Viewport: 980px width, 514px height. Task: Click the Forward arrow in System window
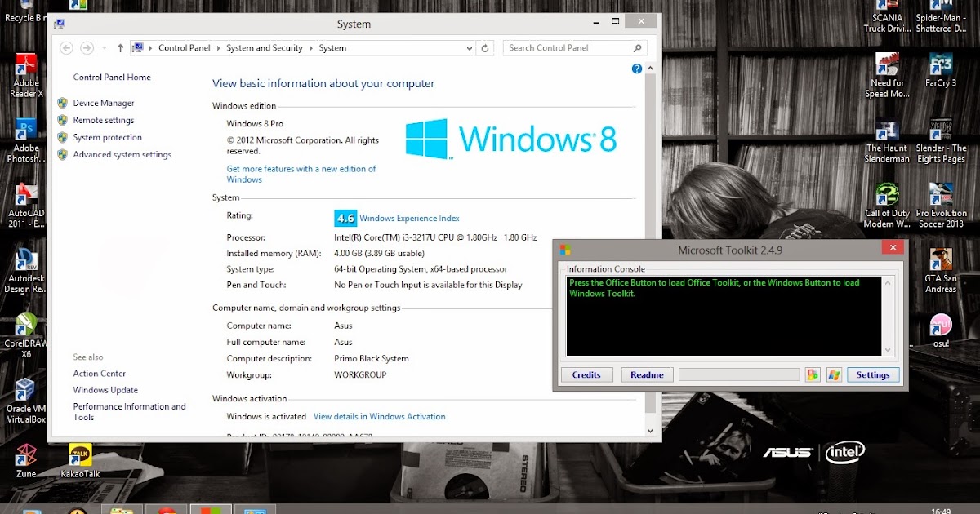coord(87,48)
